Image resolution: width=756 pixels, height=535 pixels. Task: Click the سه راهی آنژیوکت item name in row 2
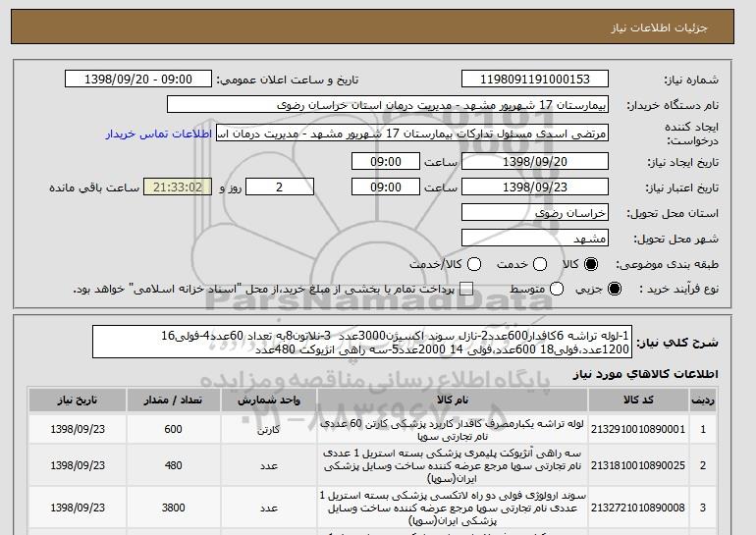[453, 465]
